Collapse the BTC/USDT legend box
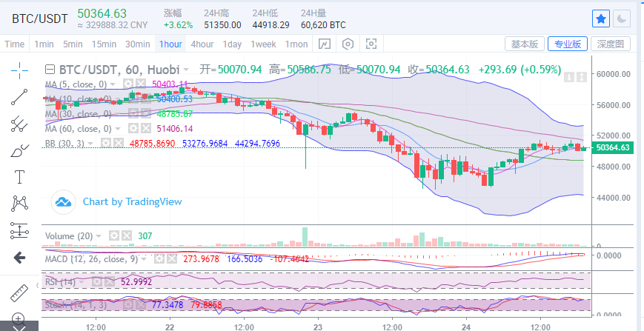Image resolution: width=644 pixels, height=331 pixels. pyautogui.click(x=50, y=70)
